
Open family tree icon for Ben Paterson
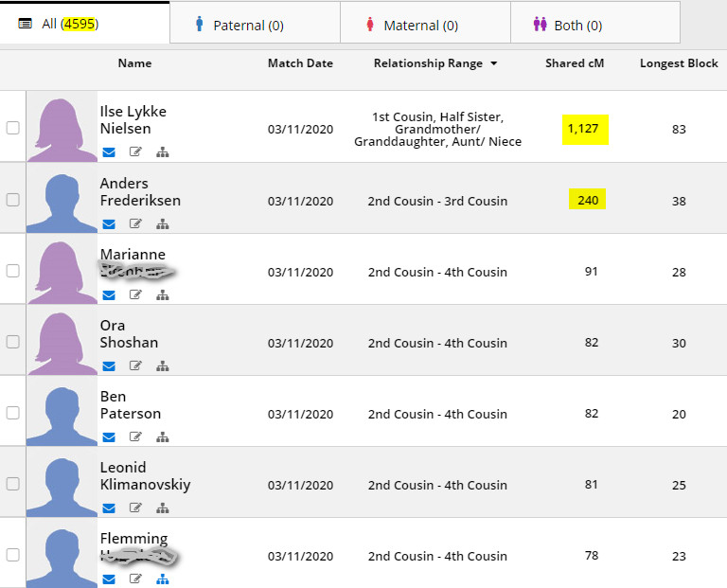162,437
